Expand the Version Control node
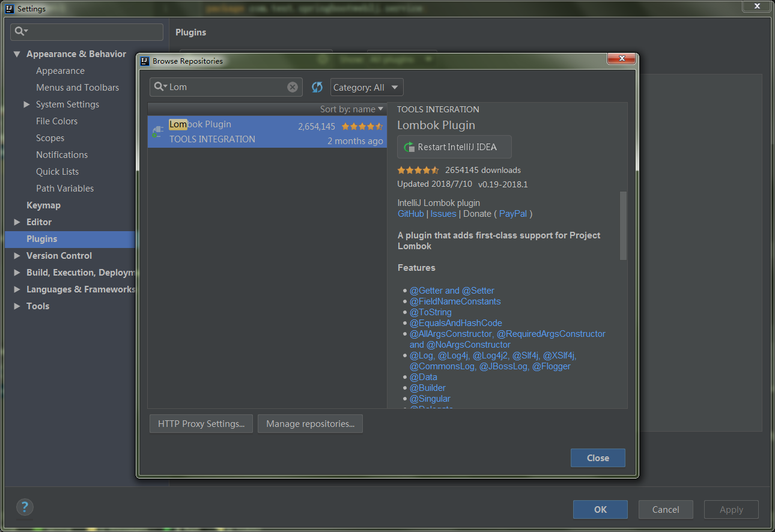This screenshot has width=775, height=532. [17, 256]
